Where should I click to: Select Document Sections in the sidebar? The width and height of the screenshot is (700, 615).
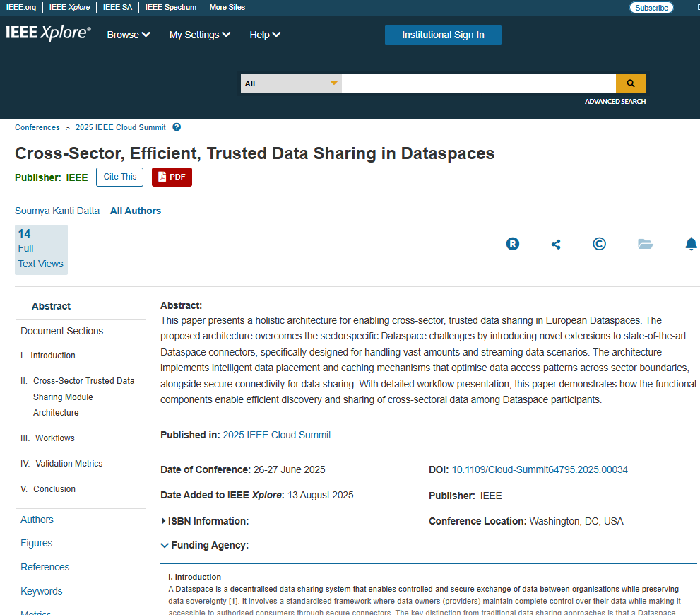coord(61,331)
